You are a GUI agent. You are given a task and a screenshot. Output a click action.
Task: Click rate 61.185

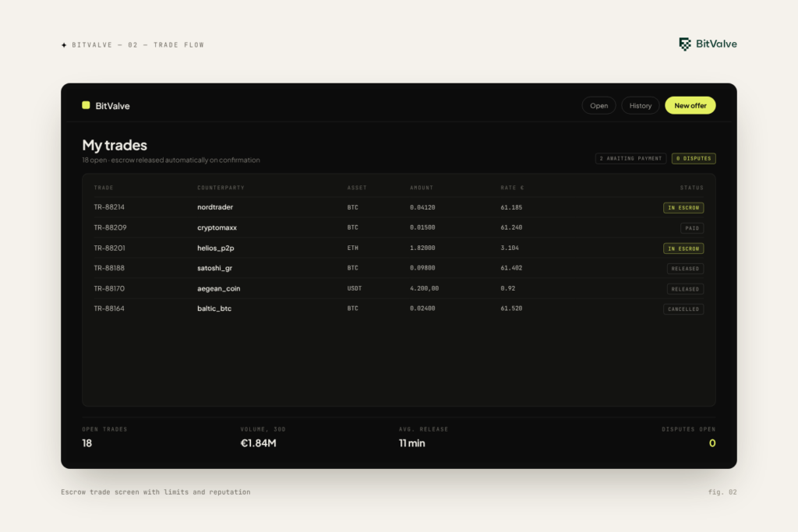511,207
